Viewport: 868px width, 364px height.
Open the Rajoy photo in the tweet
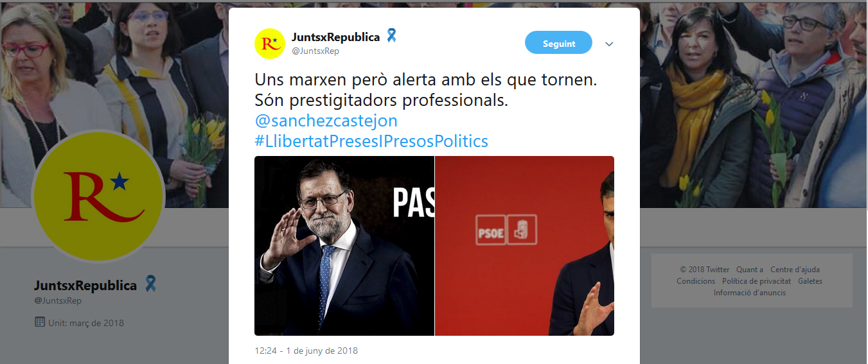pyautogui.click(x=344, y=246)
